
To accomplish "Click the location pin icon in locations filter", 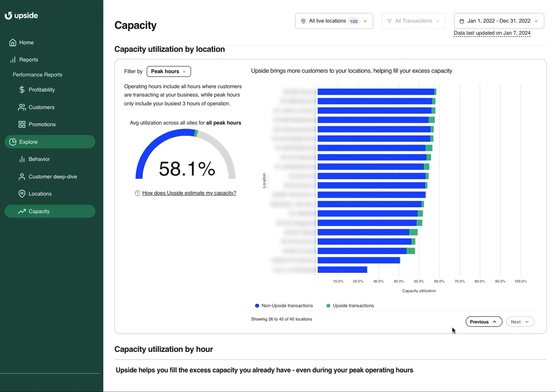I will click(x=304, y=21).
